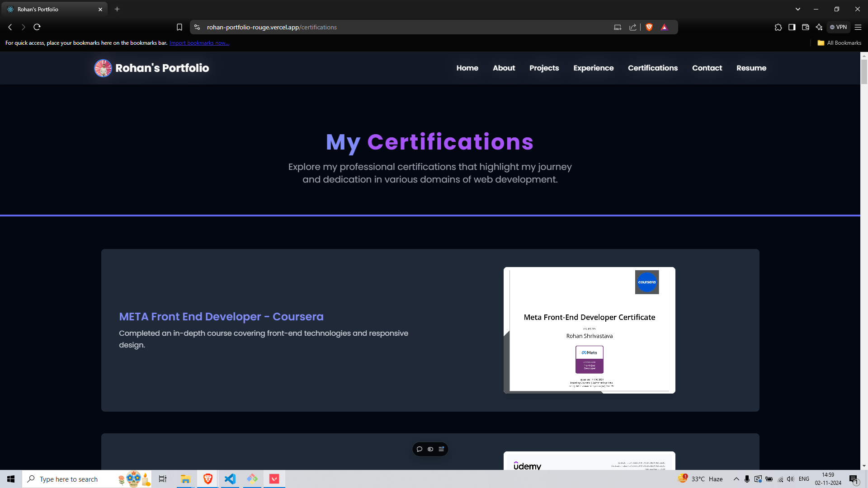Open the tab search dropdown chevron

(x=798, y=9)
